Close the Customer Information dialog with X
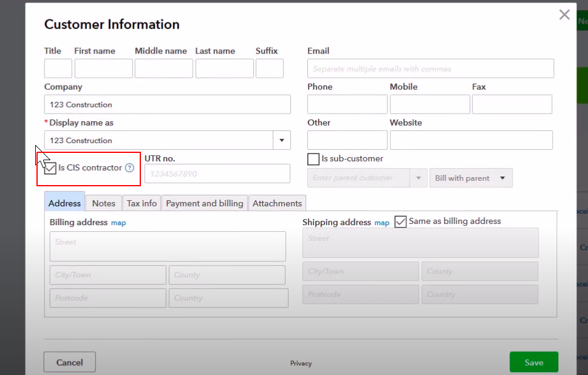Screen dimensions: 588x375 (x=564, y=15)
